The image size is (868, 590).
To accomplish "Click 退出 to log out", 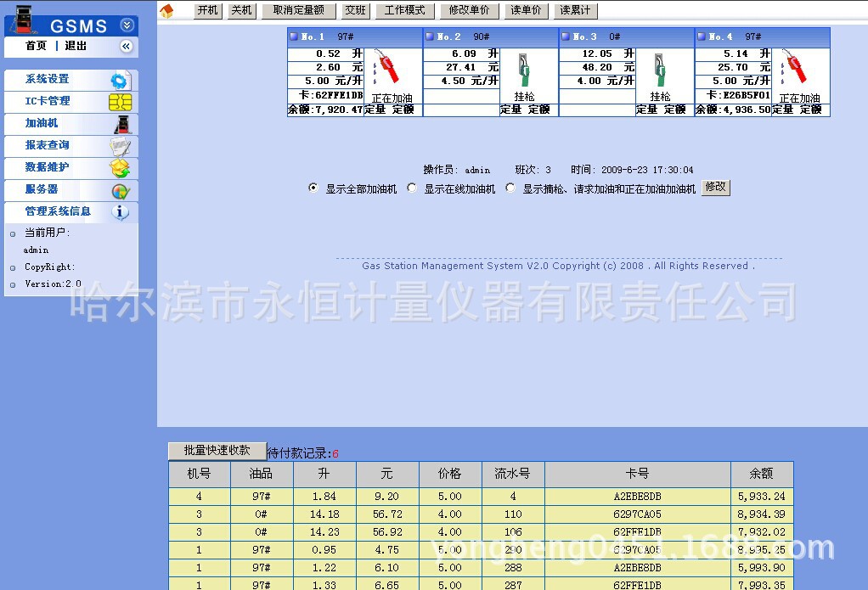I will pyautogui.click(x=76, y=47).
